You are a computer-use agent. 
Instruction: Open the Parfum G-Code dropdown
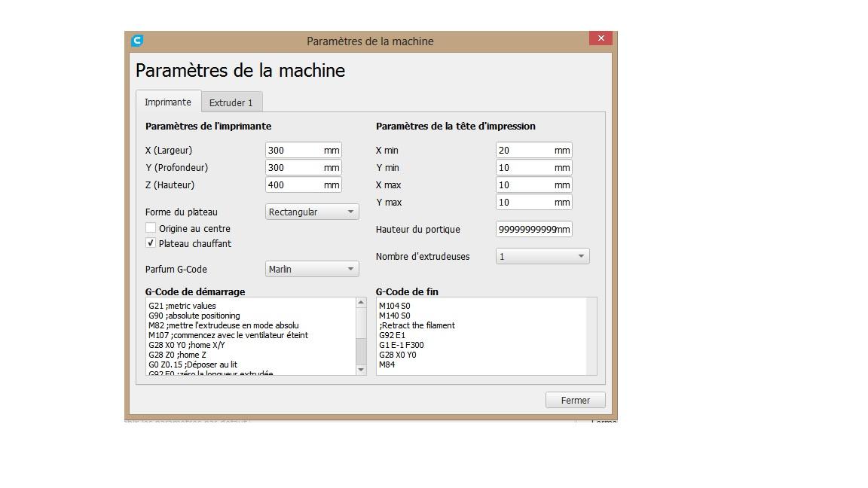[x=312, y=269]
